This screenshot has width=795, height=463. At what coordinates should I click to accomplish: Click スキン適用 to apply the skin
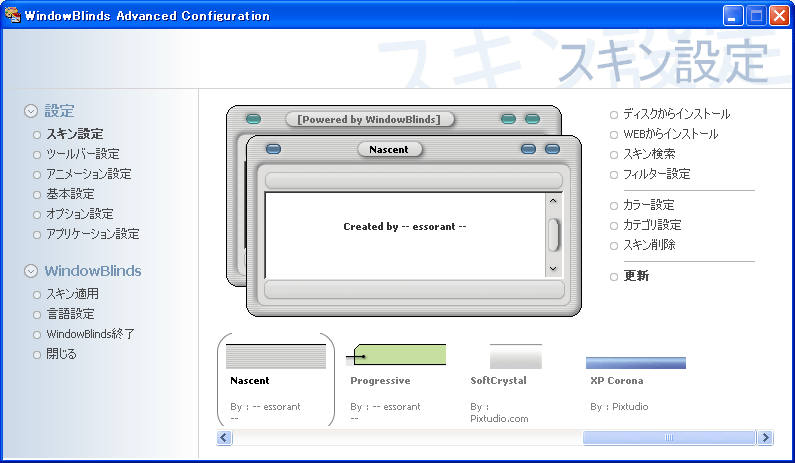coord(73,294)
